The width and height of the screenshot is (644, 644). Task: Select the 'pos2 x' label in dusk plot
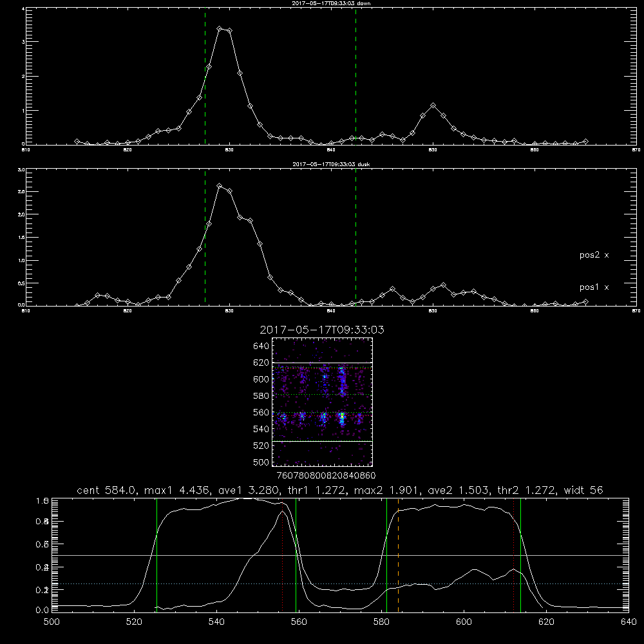coord(594,255)
